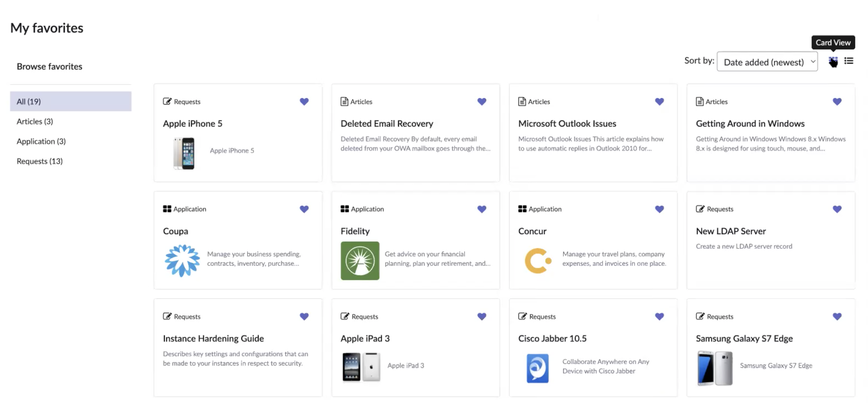Click Requests icon on Instance Hardening Guide card
This screenshot has width=868, height=403.
point(167,317)
